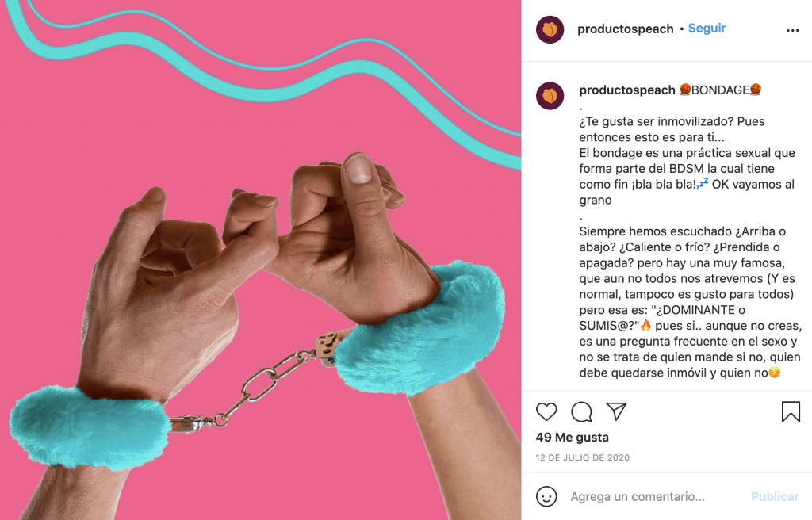
Task: Click the fire emoji in the caption
Action: point(645,325)
